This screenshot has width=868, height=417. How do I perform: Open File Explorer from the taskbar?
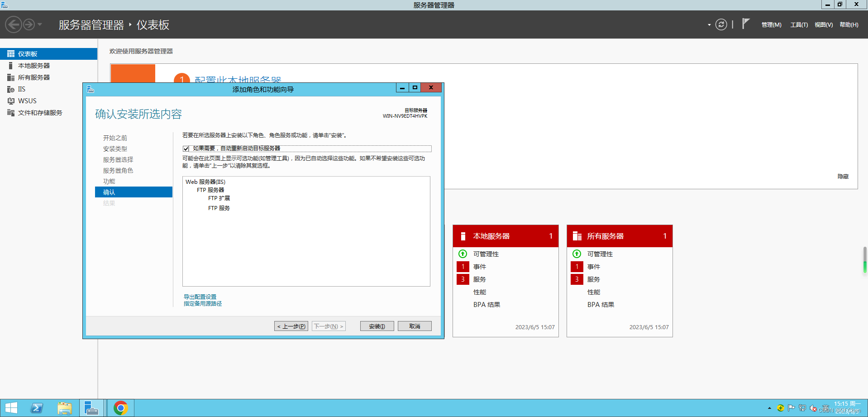(x=65, y=408)
